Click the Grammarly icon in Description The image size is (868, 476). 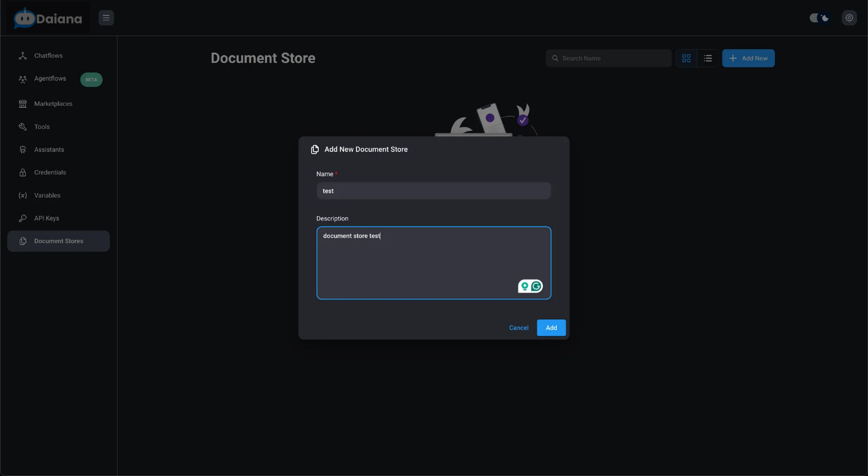click(537, 286)
